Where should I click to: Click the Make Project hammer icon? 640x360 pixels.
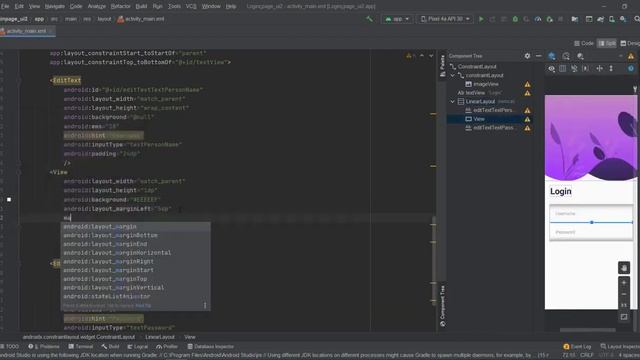[x=369, y=19]
